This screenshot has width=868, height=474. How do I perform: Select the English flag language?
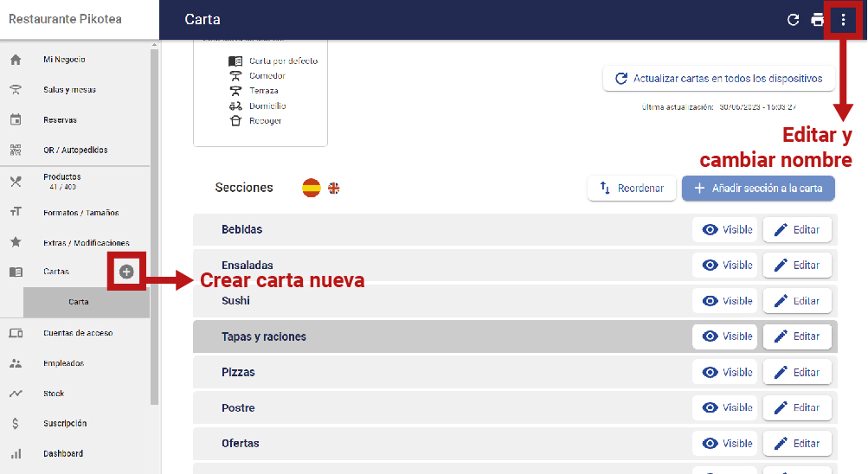tap(334, 188)
